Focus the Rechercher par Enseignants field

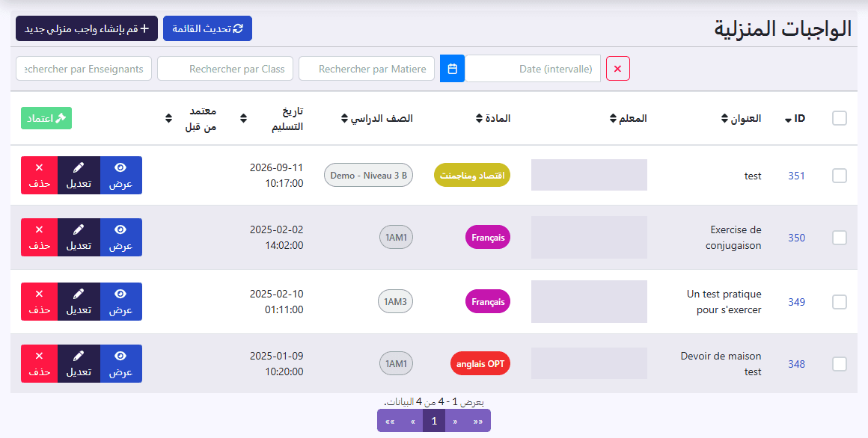coord(84,69)
